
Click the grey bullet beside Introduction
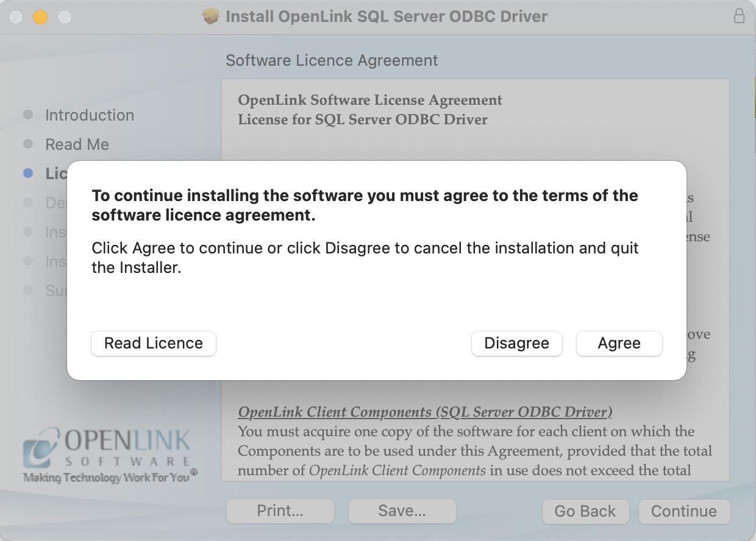(x=28, y=115)
